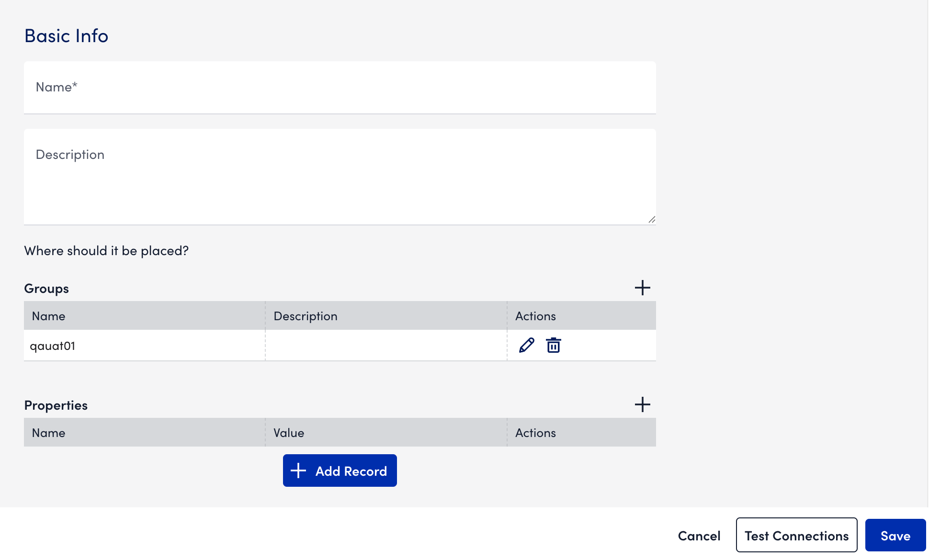Click the Groups table Actions column header
Image resolution: width=929 pixels, height=560 pixels.
click(x=582, y=316)
